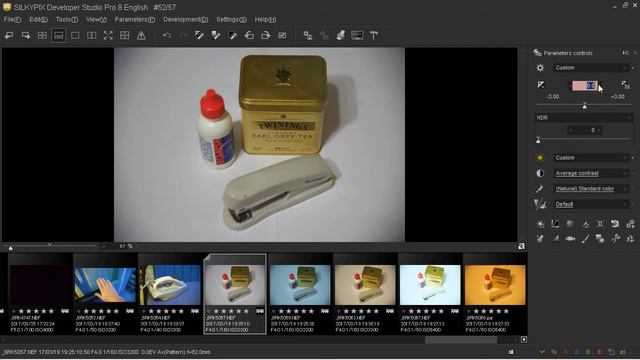Click the auto exposure bias icon
The height and width of the screenshot is (360, 640).
pos(626,85)
